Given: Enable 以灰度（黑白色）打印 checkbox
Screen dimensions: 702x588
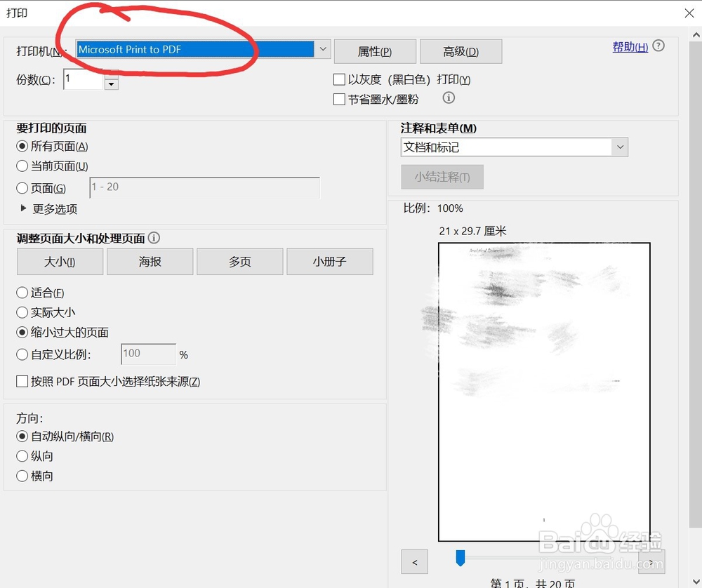Looking at the screenshot, I should [339, 79].
